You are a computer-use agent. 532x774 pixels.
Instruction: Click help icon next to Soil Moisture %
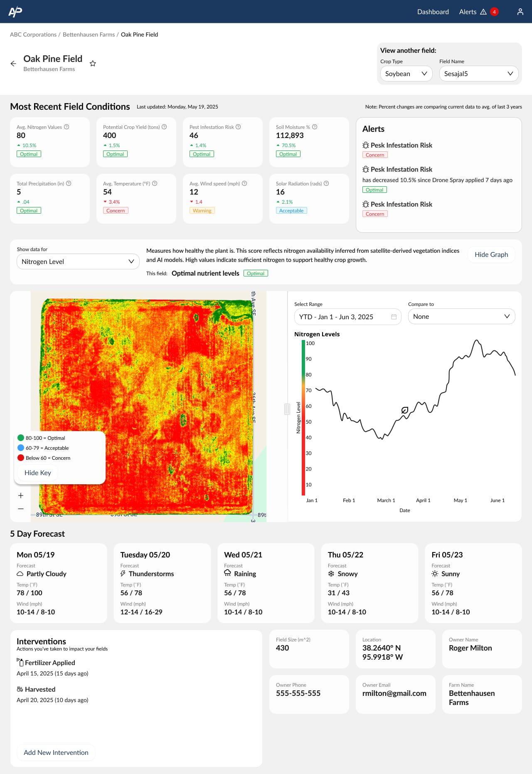tap(315, 127)
